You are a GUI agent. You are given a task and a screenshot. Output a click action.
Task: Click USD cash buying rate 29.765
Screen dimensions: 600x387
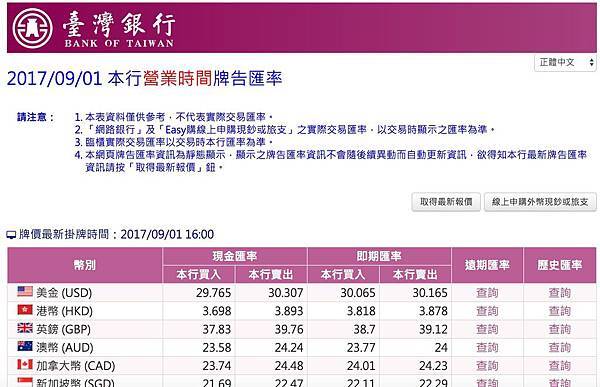pyautogui.click(x=214, y=293)
